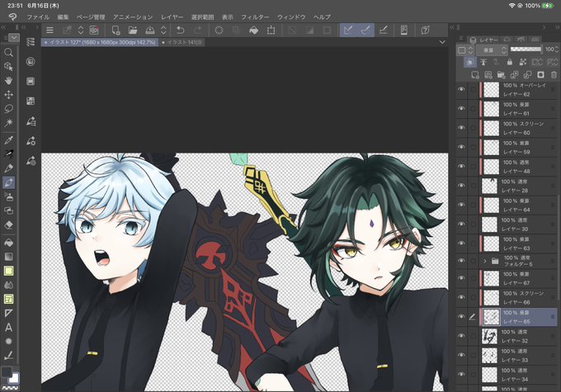Click the layer mask creation icon
The width and height of the screenshot is (561, 392).
[x=540, y=74]
